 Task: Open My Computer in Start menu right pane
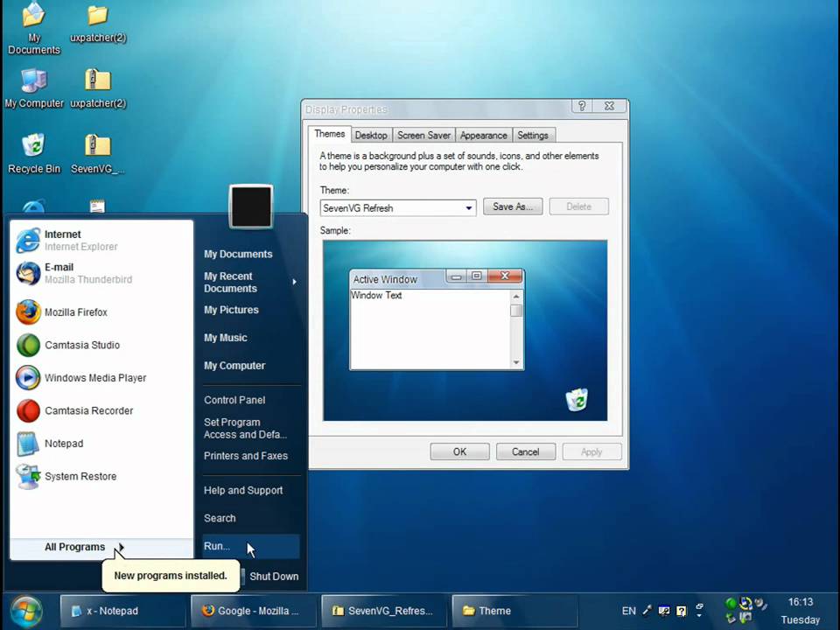pyautogui.click(x=234, y=366)
